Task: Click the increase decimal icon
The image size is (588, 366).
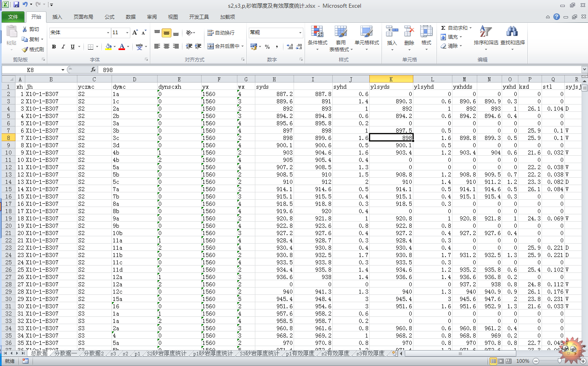Action: [x=290, y=47]
